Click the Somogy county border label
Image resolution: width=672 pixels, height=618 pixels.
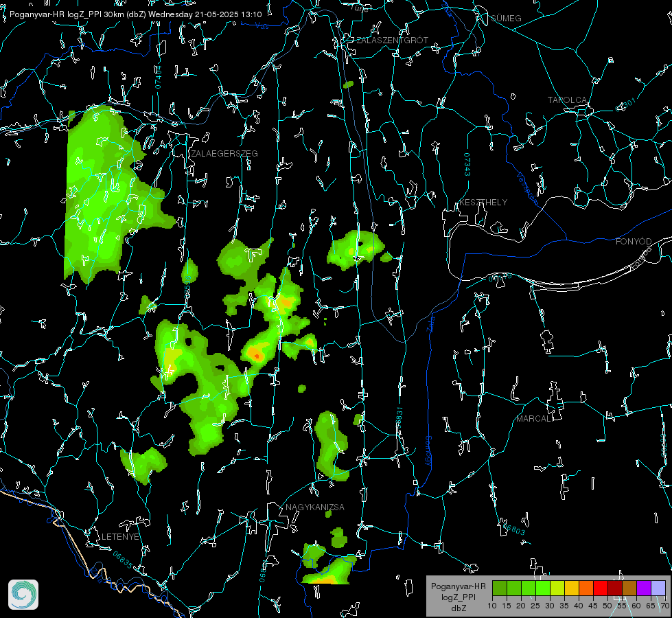(428, 451)
